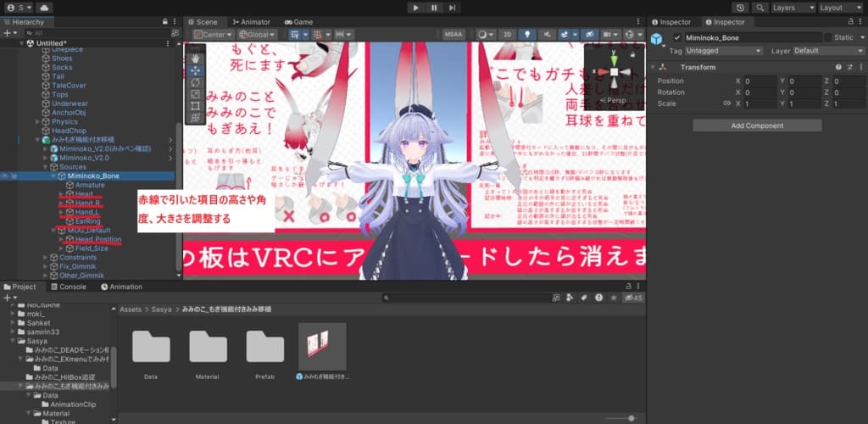Save search favorite star in Project
868x424 pixels.
pyautogui.click(x=613, y=298)
